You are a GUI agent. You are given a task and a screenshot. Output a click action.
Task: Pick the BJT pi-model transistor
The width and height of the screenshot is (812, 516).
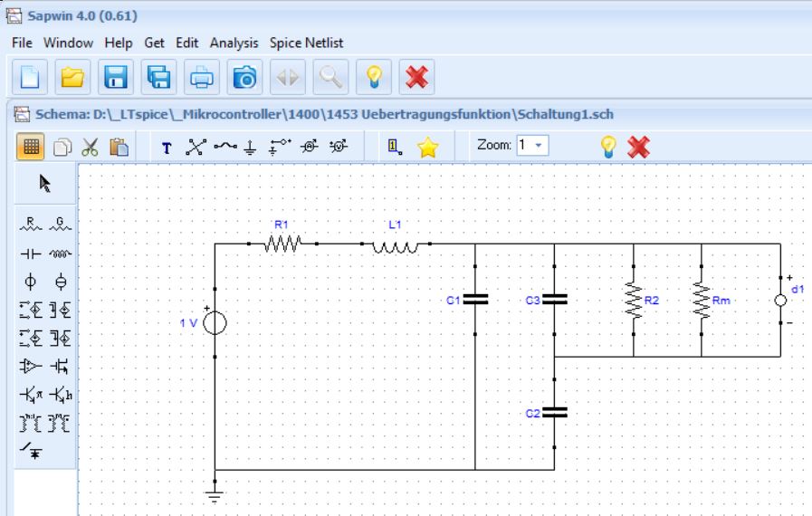click(x=31, y=395)
